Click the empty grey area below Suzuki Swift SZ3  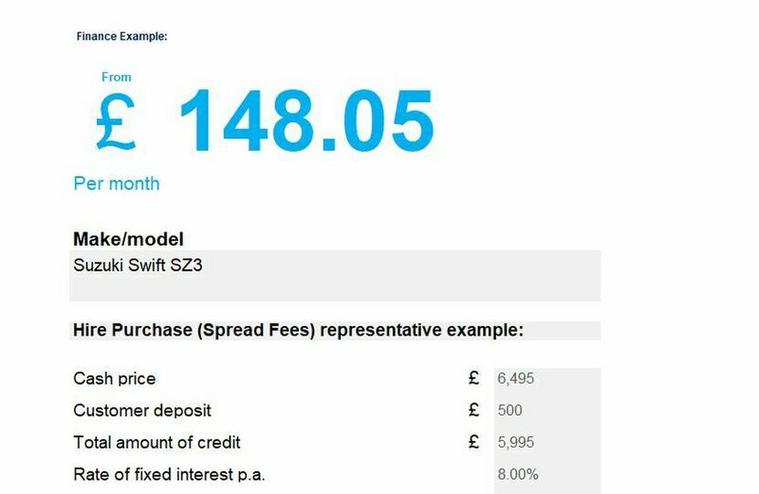click(335, 289)
